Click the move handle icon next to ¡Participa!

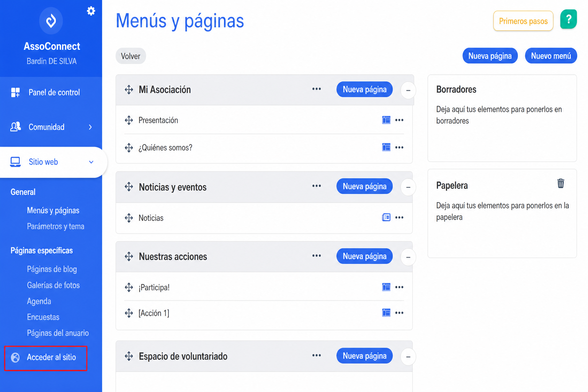pos(129,287)
